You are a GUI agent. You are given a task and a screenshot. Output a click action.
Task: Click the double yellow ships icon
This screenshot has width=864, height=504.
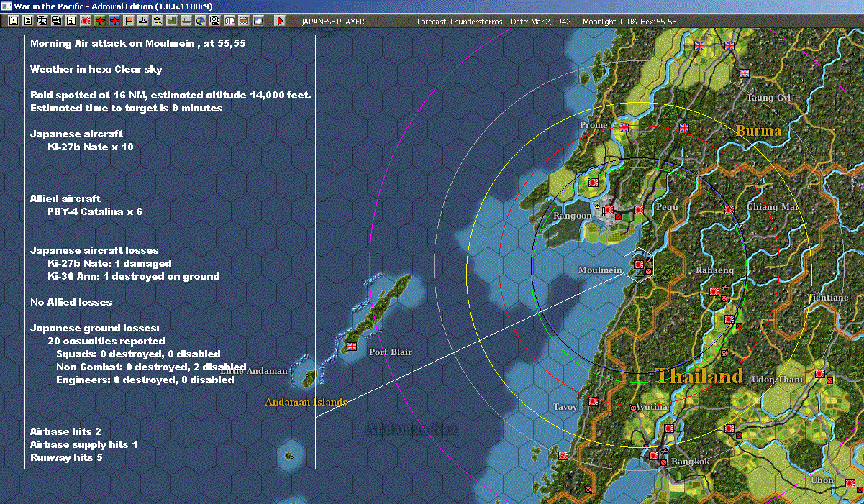(x=157, y=21)
